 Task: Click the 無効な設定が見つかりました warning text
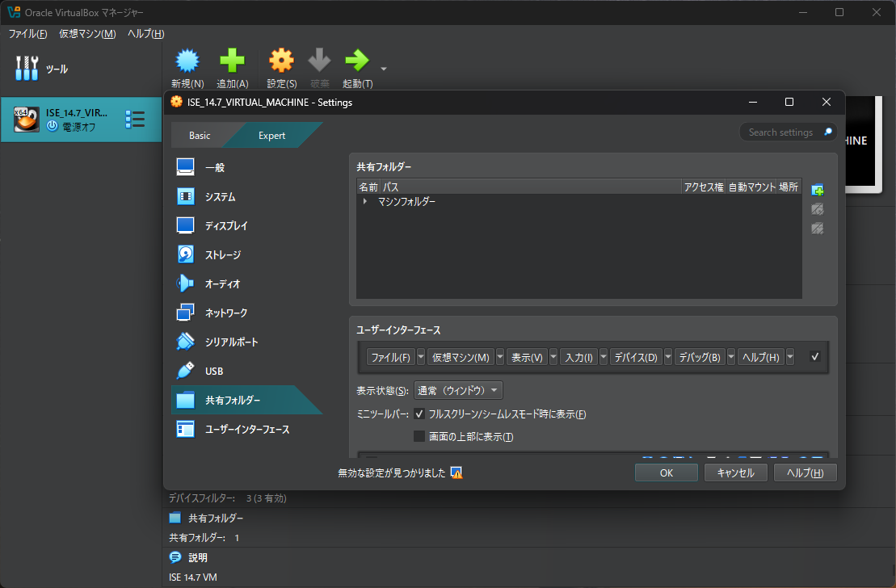(391, 473)
